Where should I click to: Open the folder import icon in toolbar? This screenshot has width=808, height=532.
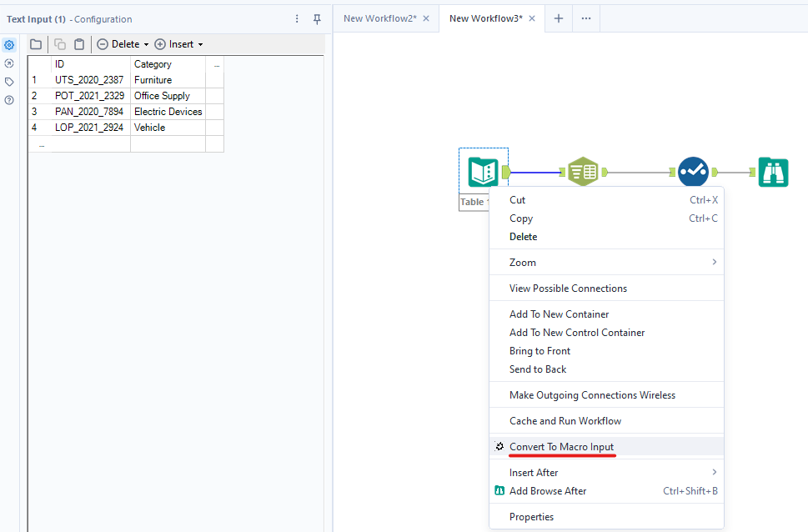coord(36,44)
